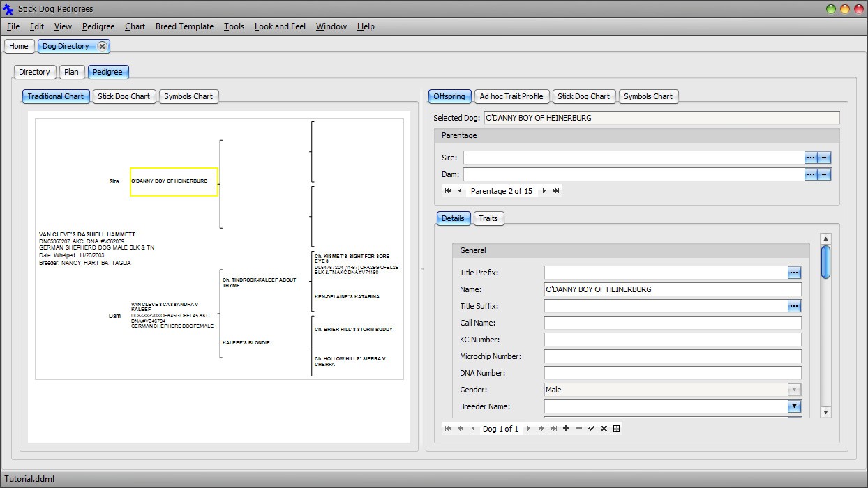Click the Ad hoc Trait Profile tab
Screen dimensions: 868x488
coord(511,96)
